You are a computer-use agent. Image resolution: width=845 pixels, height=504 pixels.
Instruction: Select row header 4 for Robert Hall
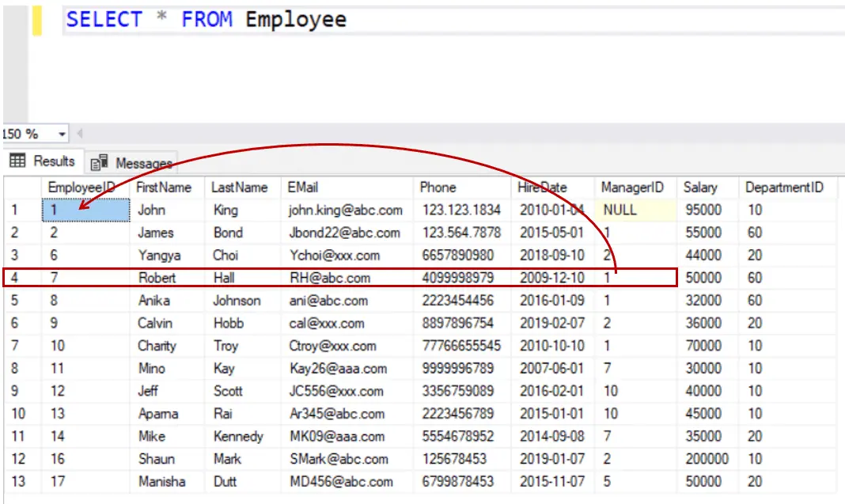[14, 278]
